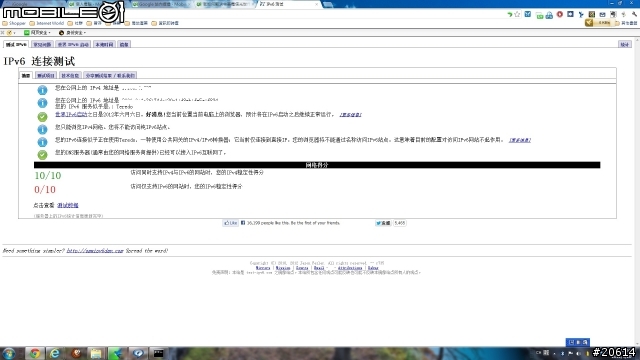
Task: Click the green checkmark icon beside World IPv6 Launch line
Action: tap(42, 117)
